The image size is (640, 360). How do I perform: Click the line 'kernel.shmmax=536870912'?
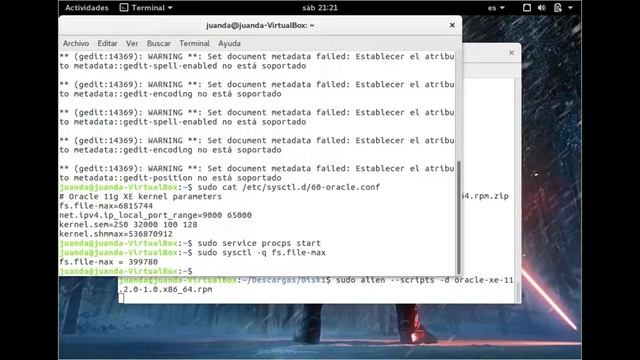pyautogui.click(x=116, y=234)
